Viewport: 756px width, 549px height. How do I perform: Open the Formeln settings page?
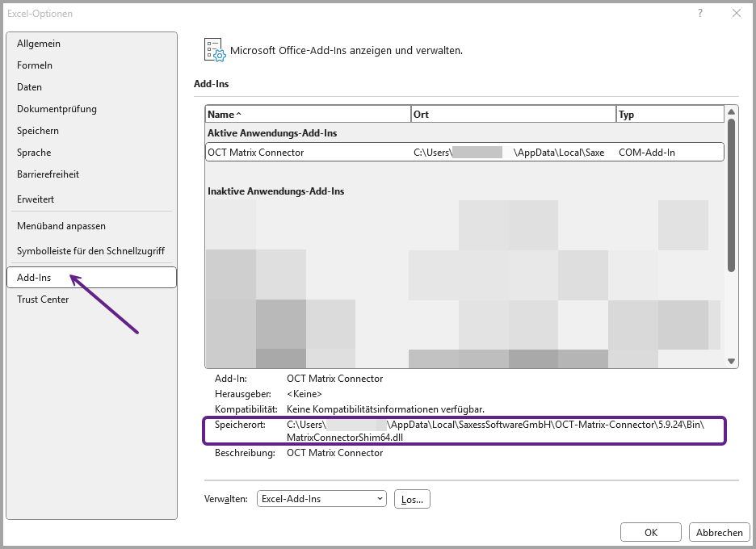[x=35, y=65]
